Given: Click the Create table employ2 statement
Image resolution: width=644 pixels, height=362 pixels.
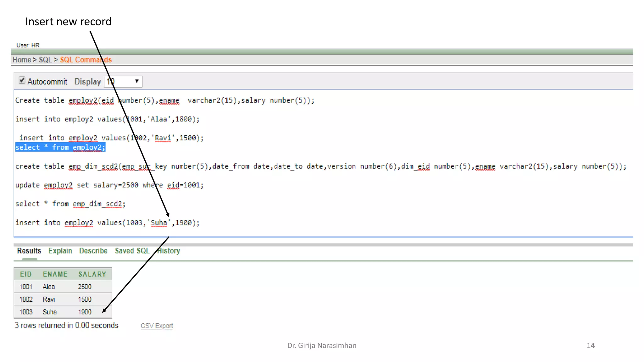Looking at the screenshot, I should point(164,101).
